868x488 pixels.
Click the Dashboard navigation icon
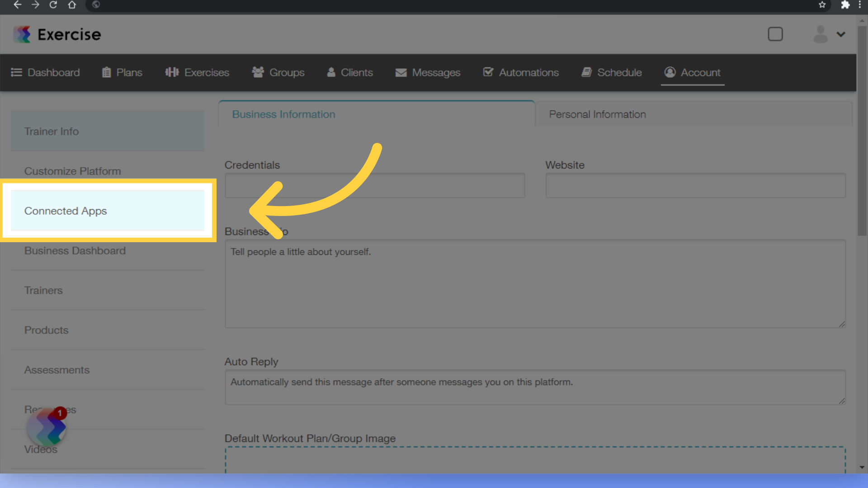[x=16, y=72]
